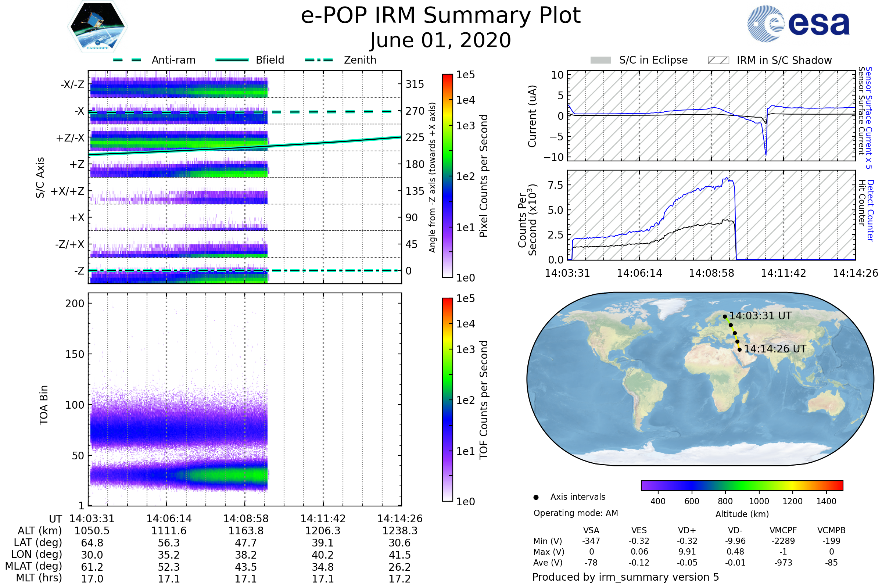Click the VMCPF column header

[783, 530]
